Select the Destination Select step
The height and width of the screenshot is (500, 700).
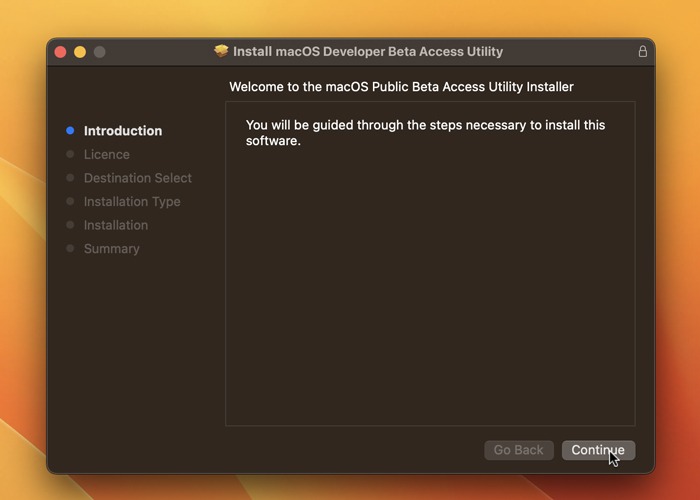[138, 178]
